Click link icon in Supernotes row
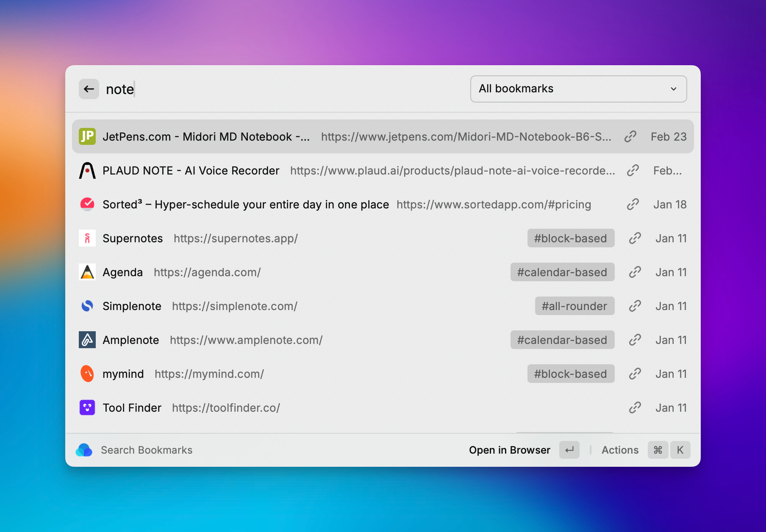 point(635,238)
